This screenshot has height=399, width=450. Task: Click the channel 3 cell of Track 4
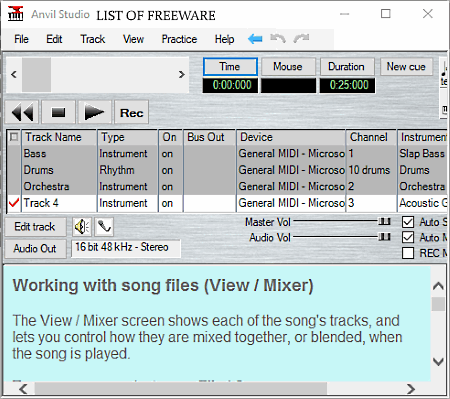click(x=371, y=203)
